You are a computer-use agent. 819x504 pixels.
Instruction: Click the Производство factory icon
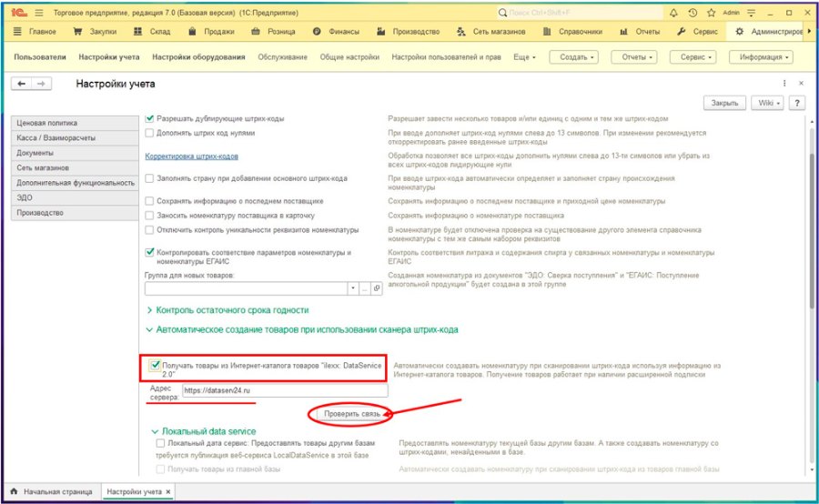point(380,31)
